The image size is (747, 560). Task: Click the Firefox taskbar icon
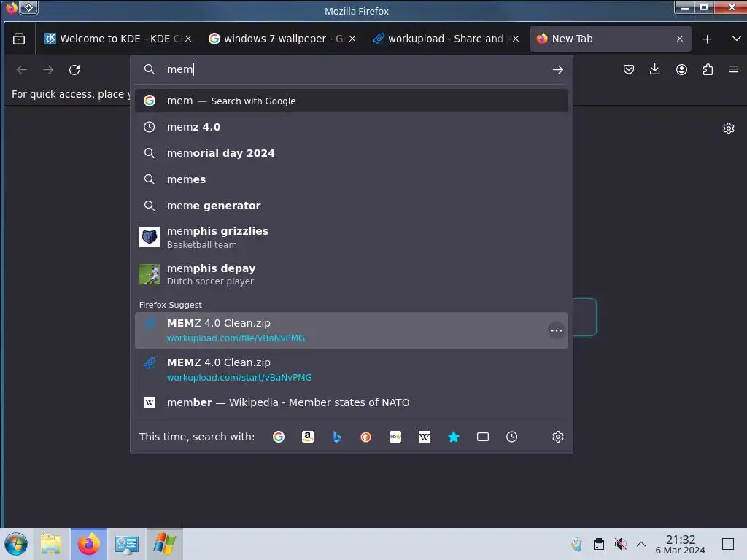89,544
